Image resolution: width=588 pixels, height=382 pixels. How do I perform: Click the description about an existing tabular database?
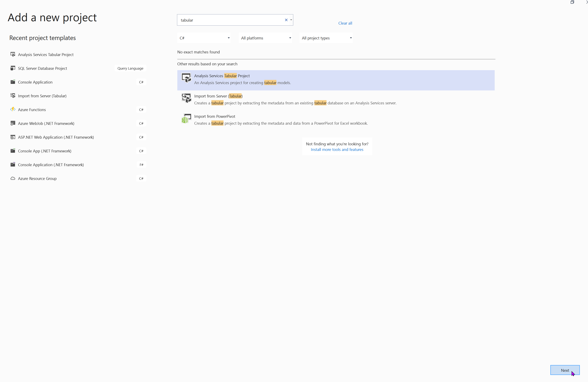pyautogui.click(x=295, y=103)
